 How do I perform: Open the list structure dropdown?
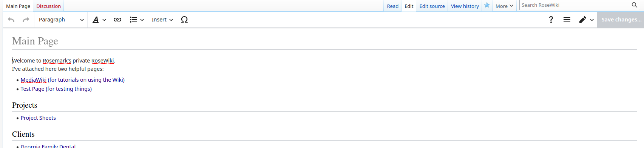coord(137,20)
